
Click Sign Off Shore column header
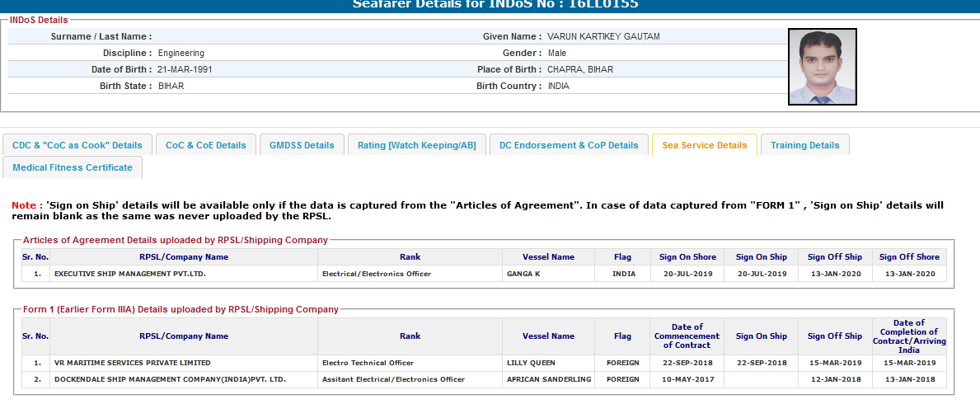click(909, 257)
